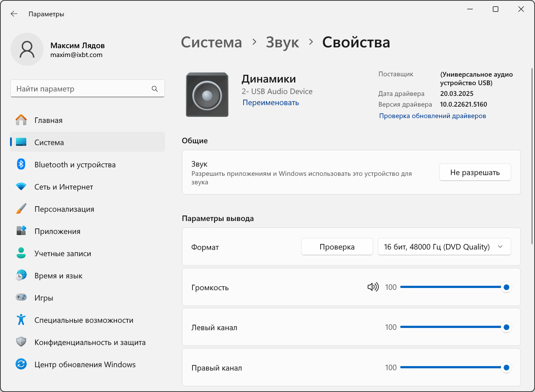Click the «Левый канал» slider handle
Screen dimensions: 535x392
506,327
